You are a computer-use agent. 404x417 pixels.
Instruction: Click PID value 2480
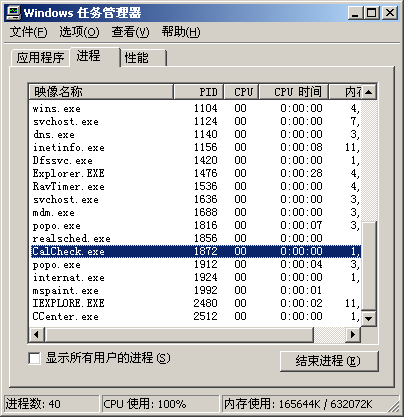click(x=205, y=303)
